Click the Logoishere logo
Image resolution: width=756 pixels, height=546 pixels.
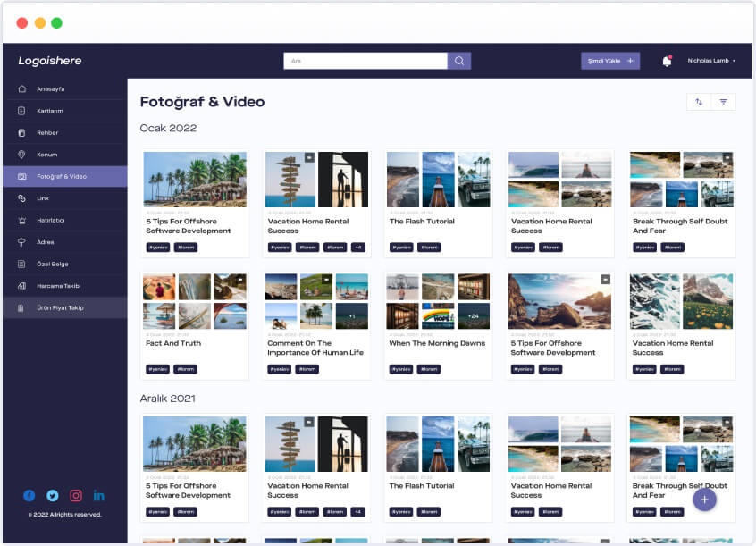[x=50, y=61]
